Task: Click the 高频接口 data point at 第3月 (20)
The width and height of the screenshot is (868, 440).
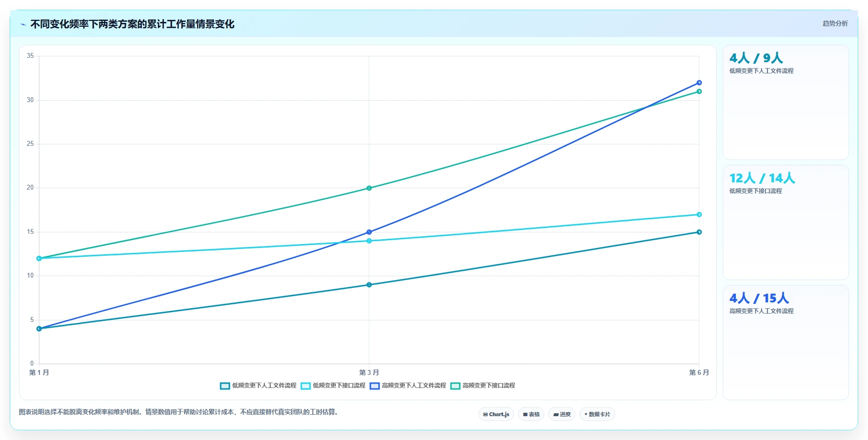Action: click(369, 188)
